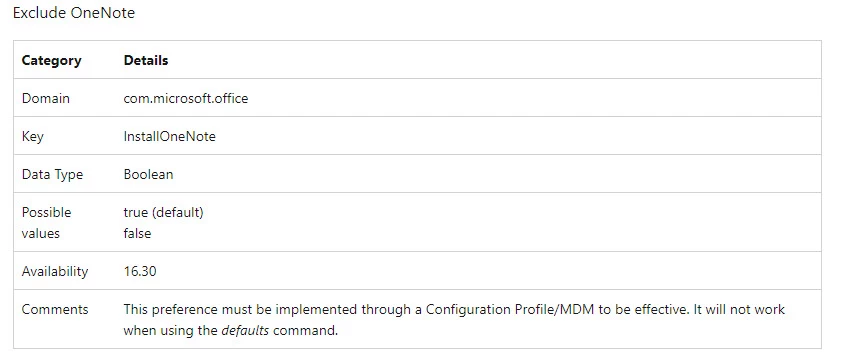Click the Availability row label
Viewport: 843px width, 364px height.
[x=55, y=271]
